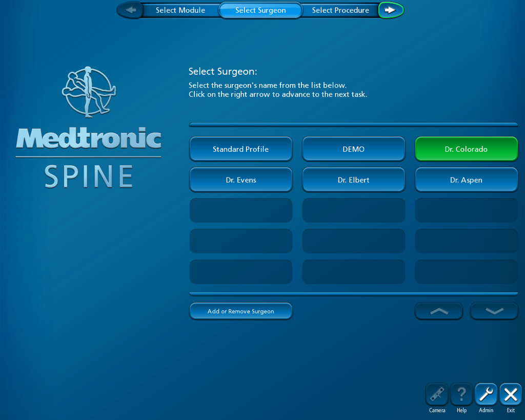
Task: Open the Camera tool icon
Action: (437, 394)
